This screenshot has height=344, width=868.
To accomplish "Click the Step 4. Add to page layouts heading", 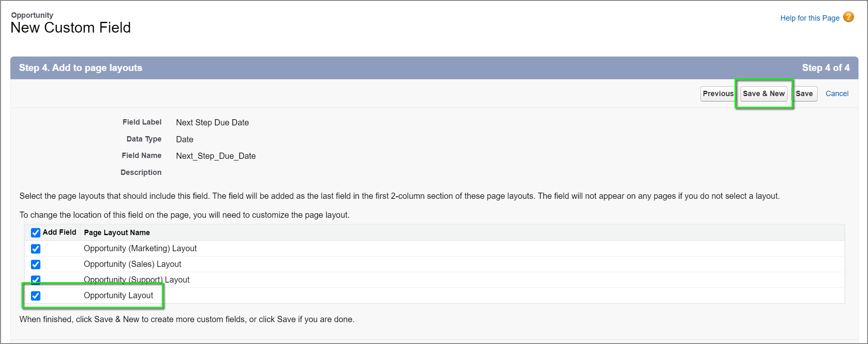I will tap(81, 68).
